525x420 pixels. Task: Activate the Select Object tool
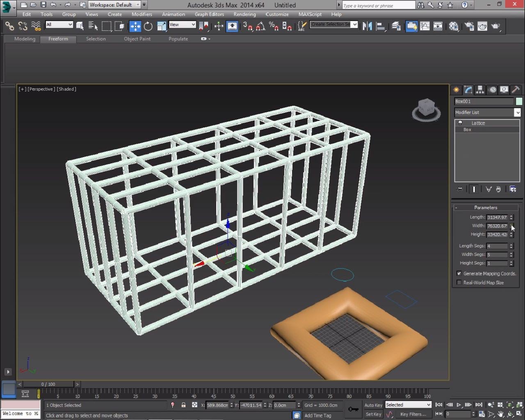click(x=80, y=26)
